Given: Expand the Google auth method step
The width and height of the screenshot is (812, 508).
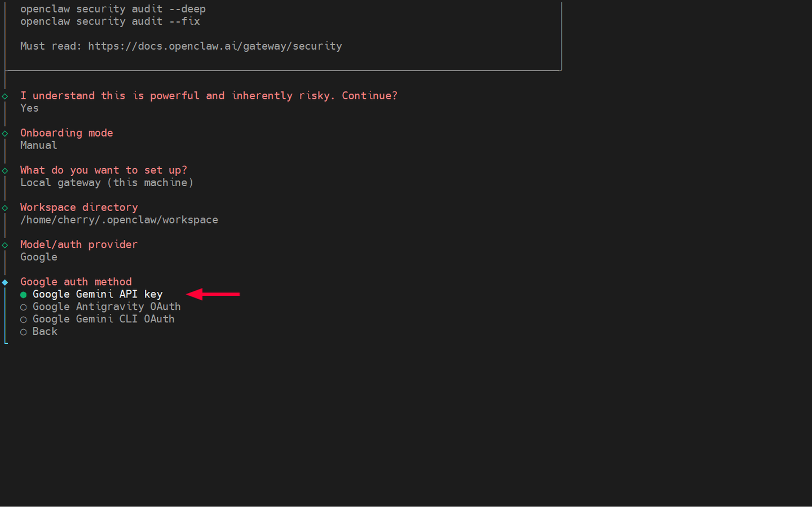Looking at the screenshot, I should click(x=76, y=281).
